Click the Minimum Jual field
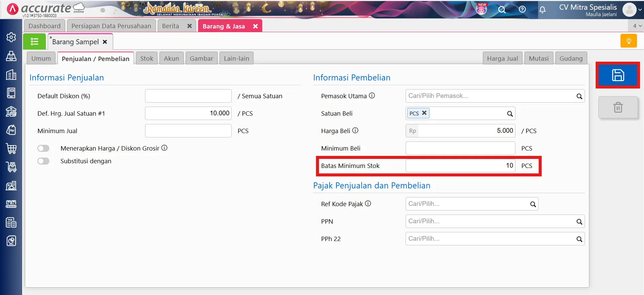 (188, 131)
